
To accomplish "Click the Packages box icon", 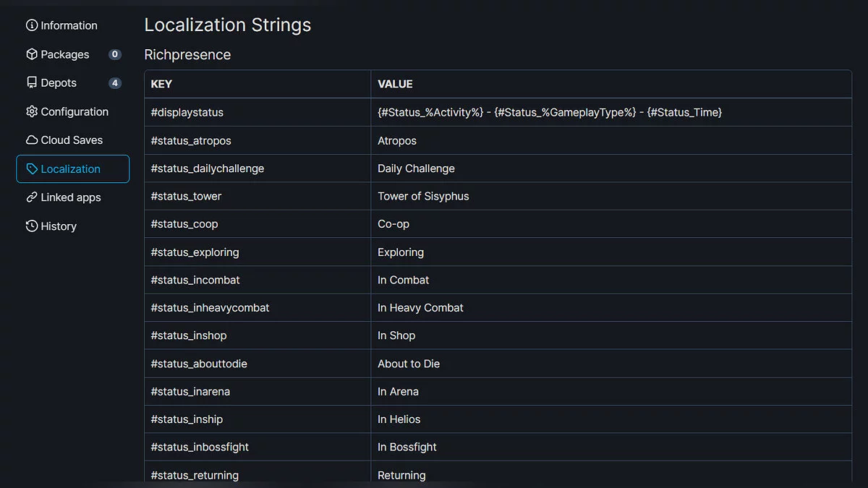I will click(x=32, y=54).
